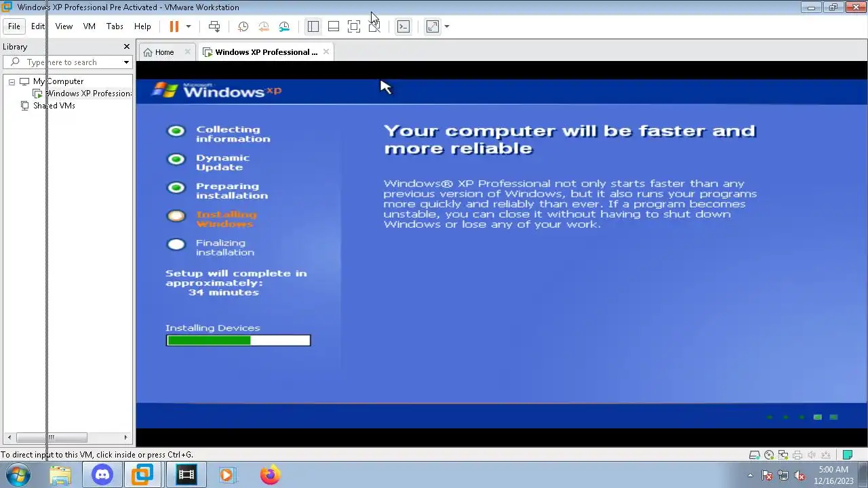Screen dimensions: 868x488
Task: Close the Library panel
Action: pyautogui.click(x=126, y=47)
